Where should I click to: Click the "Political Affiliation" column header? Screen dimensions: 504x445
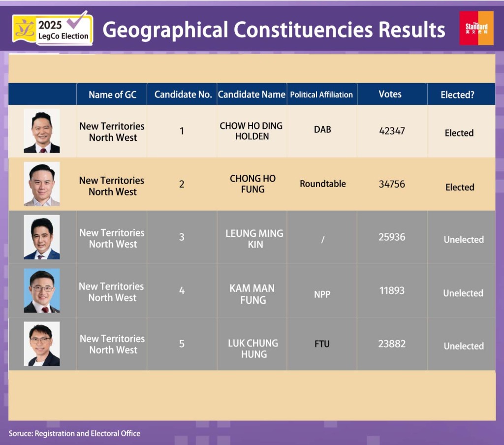click(321, 95)
